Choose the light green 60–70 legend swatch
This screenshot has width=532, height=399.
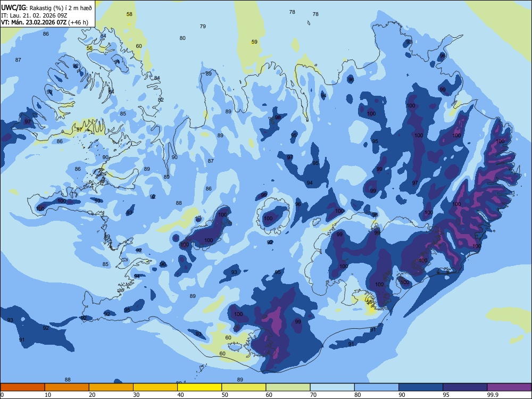click(x=288, y=387)
